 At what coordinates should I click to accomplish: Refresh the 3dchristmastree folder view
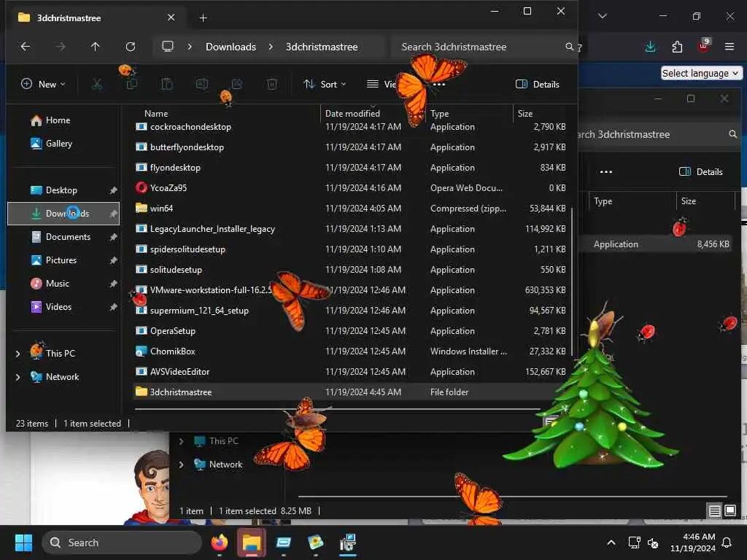(x=131, y=47)
